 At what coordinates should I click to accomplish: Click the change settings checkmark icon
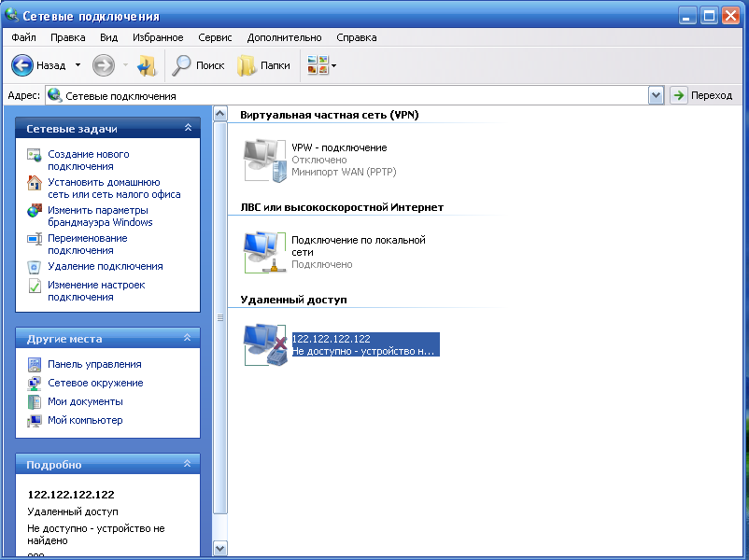[x=35, y=286]
